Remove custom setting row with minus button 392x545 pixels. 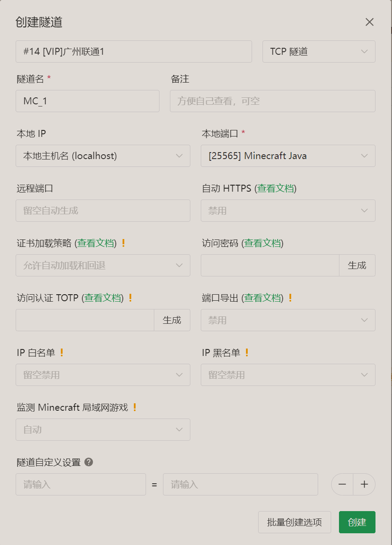(x=342, y=484)
